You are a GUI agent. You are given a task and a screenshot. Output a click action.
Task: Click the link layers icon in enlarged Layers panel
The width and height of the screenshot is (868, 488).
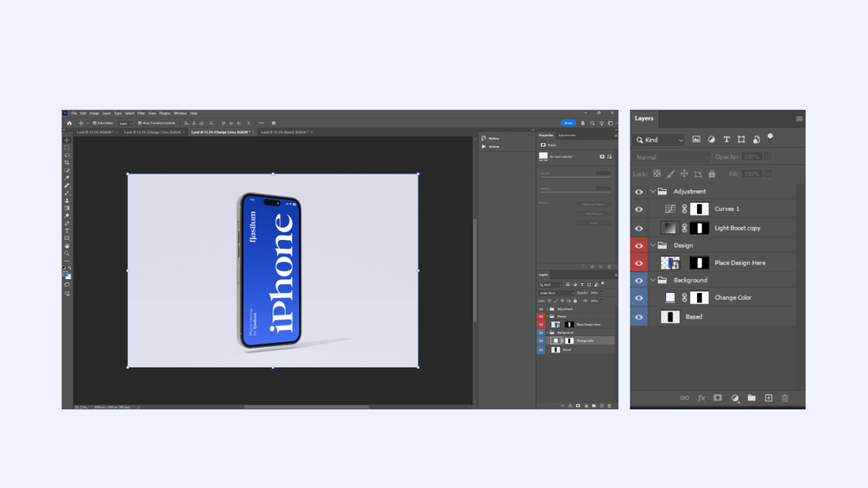point(684,398)
